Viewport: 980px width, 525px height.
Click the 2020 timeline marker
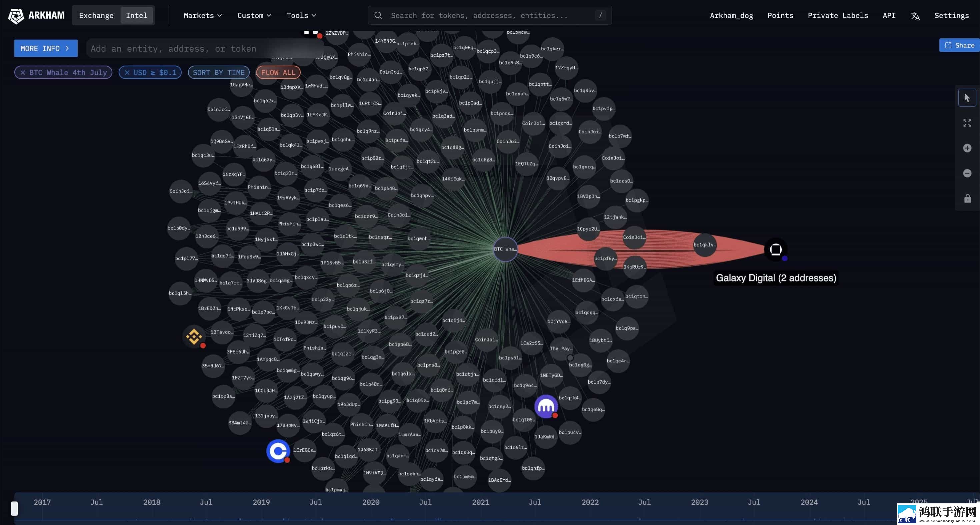coord(371,502)
